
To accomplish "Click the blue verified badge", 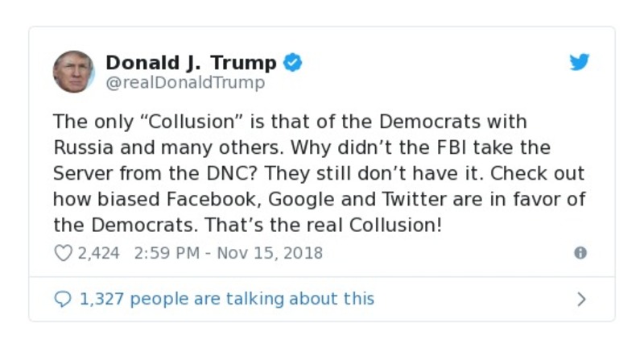I will click(293, 63).
